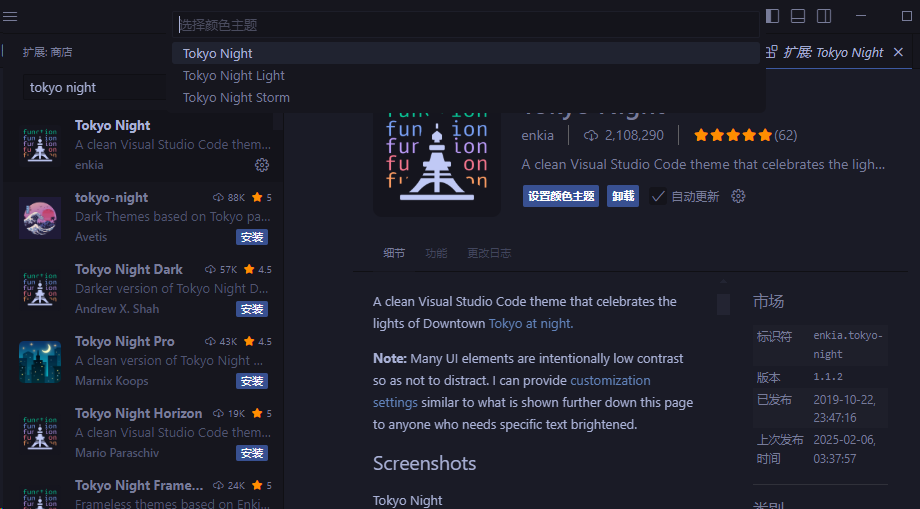The height and width of the screenshot is (509, 920).
Task: Toggle primary side bar layout icon
Action: pos(772,16)
